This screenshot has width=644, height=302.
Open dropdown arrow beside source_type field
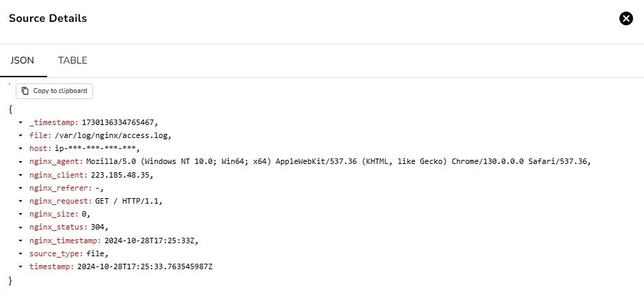pyautogui.click(x=21, y=253)
